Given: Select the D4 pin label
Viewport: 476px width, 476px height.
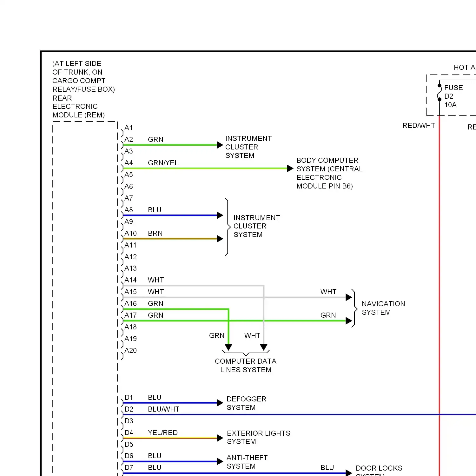Looking at the screenshot, I should [129, 433].
